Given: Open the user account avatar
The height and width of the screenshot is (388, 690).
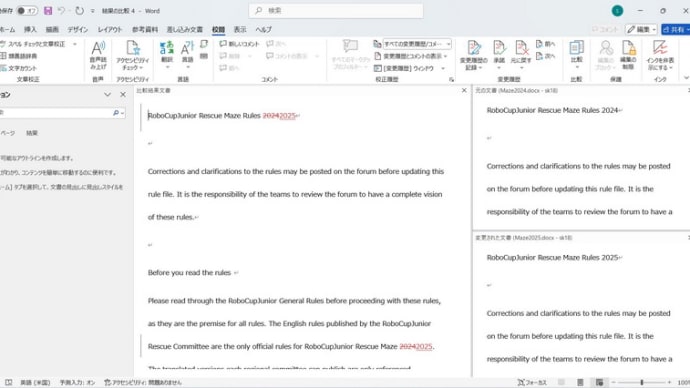Looking at the screenshot, I should coord(617,11).
